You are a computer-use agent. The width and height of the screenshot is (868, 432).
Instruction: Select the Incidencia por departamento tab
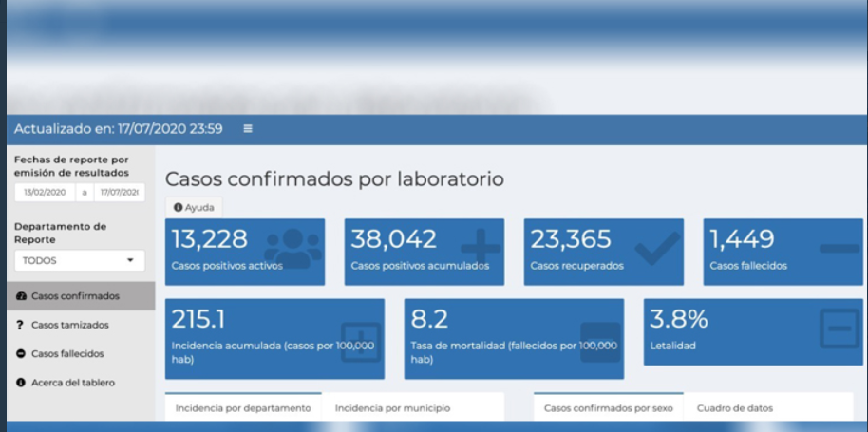pos(243,408)
